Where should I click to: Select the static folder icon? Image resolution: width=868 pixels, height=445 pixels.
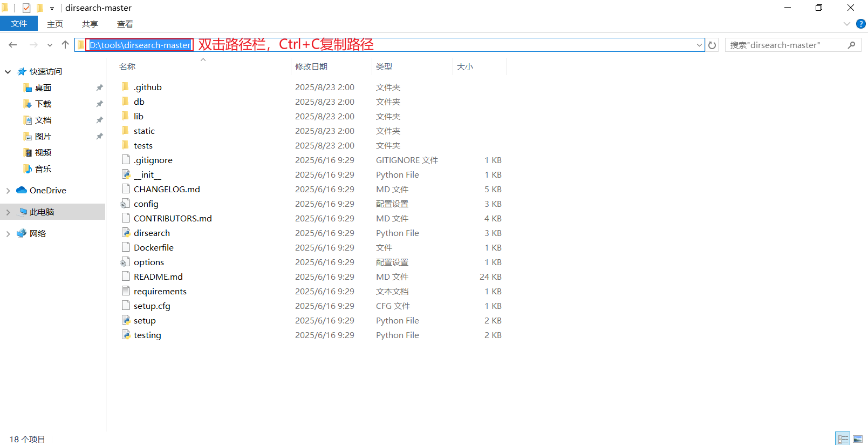(x=126, y=131)
